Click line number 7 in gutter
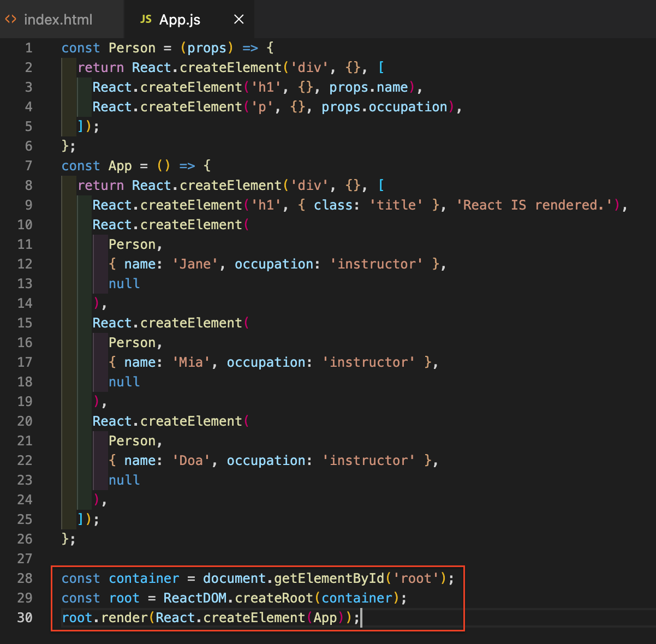 click(29, 166)
